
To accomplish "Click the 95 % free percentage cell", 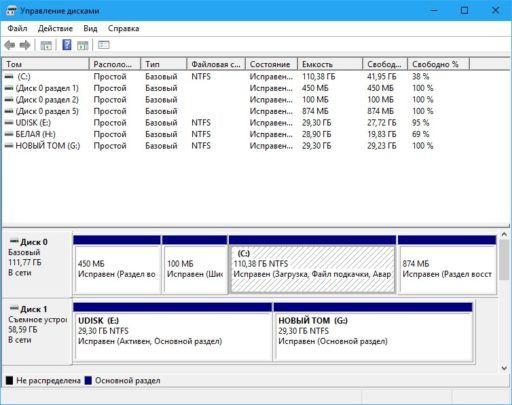I will (421, 123).
